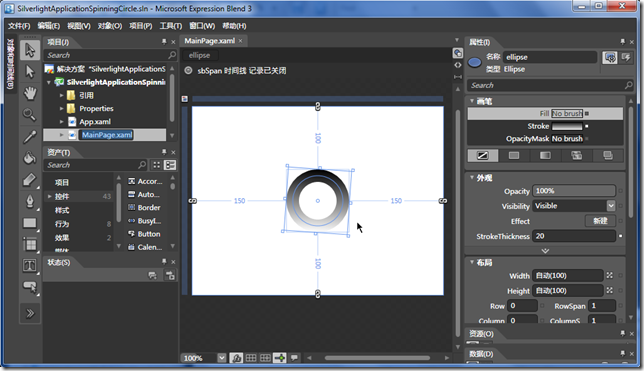The image size is (644, 371).
Task: Choose the No brush tab
Action: 483,155
